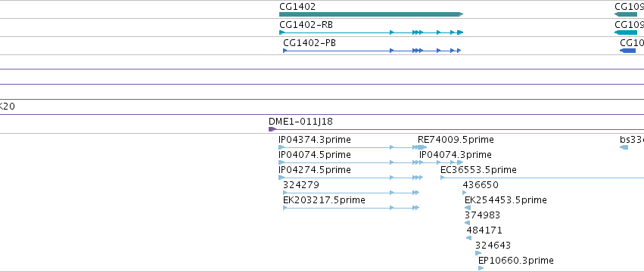The image size is (644, 272).
Task: Open the EC36553.5prime EST label
Action: coord(478,170)
